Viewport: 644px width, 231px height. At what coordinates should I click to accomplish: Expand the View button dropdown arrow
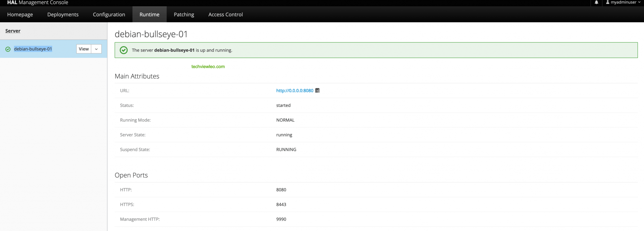96,49
